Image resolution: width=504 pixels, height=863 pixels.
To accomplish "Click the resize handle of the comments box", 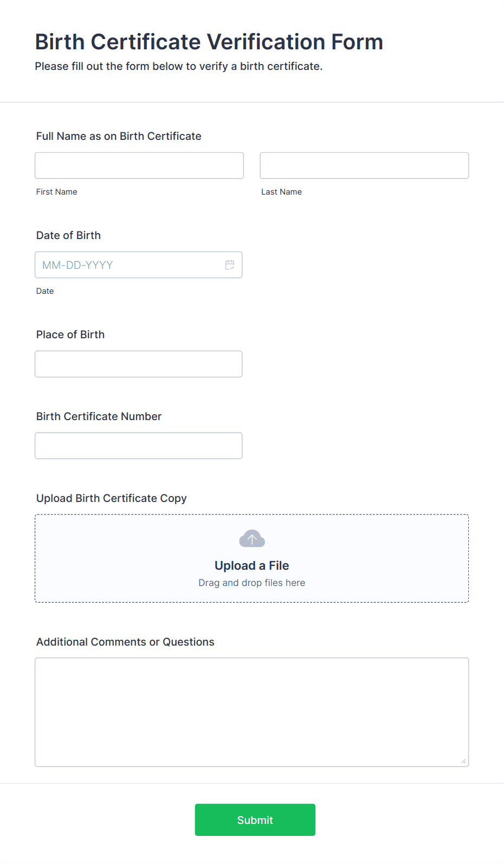I will (x=464, y=761).
